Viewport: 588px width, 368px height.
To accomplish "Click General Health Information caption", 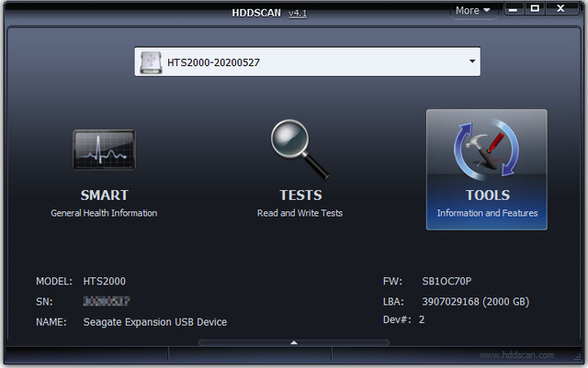I will coord(104,213).
